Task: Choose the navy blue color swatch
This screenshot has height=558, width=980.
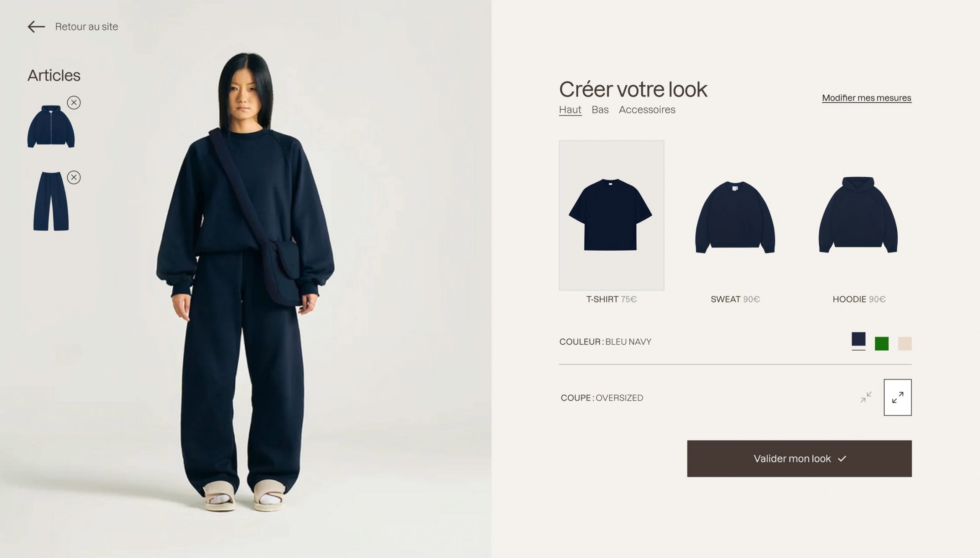Action: click(x=858, y=339)
